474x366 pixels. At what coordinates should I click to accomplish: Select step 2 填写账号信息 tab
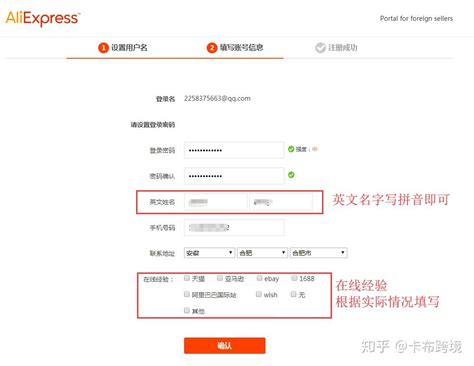point(235,48)
